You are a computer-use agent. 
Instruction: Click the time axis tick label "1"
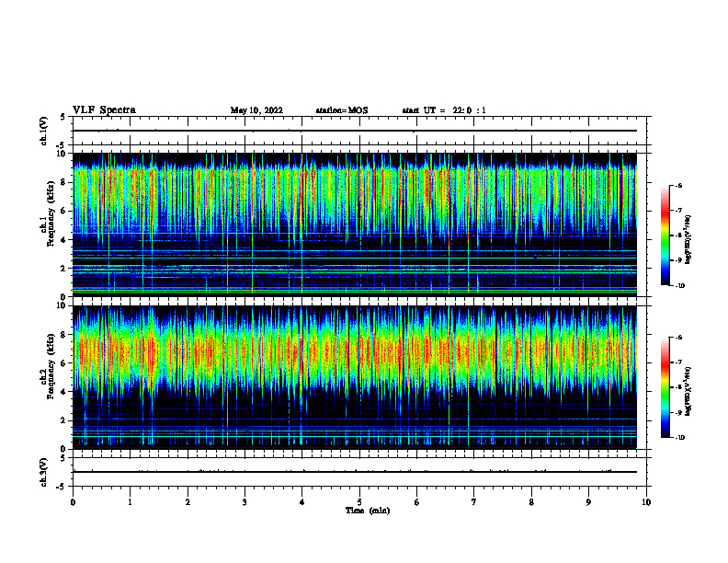(x=130, y=502)
